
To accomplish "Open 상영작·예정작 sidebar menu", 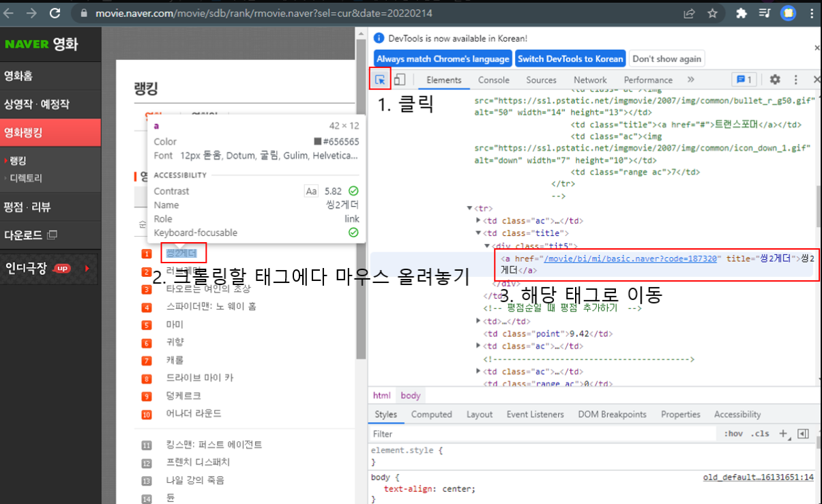I will tap(36, 104).
